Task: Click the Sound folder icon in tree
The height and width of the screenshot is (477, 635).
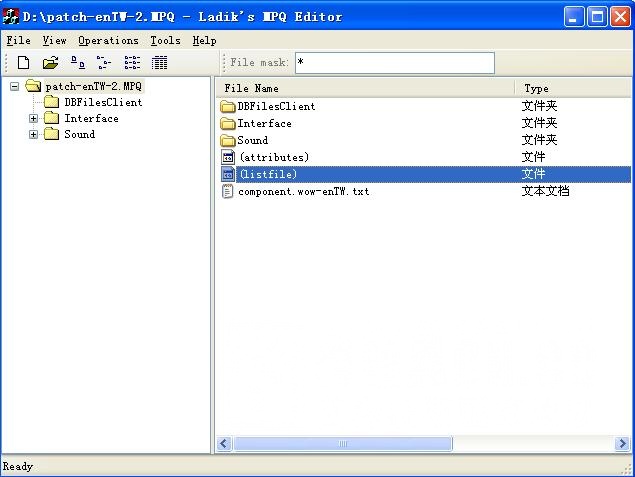Action: coord(51,134)
